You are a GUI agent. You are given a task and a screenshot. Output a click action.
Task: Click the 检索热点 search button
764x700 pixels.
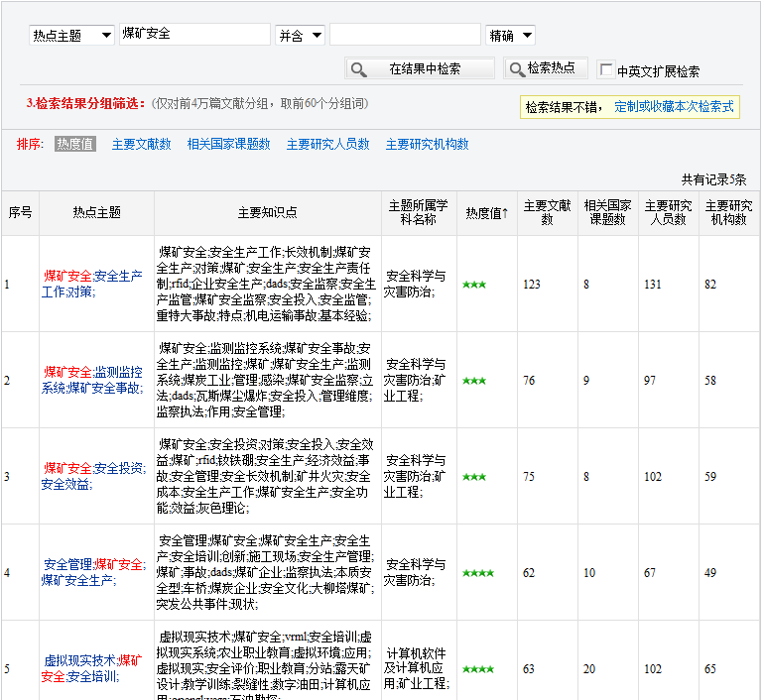tap(546, 68)
